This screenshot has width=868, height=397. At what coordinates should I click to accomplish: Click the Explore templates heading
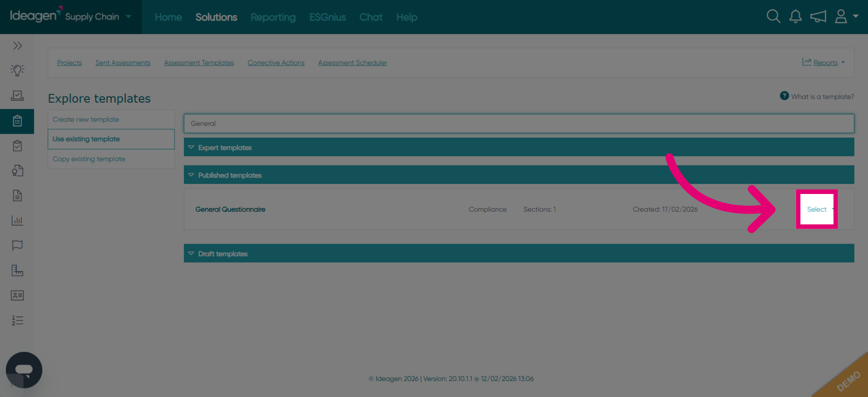pyautogui.click(x=99, y=99)
